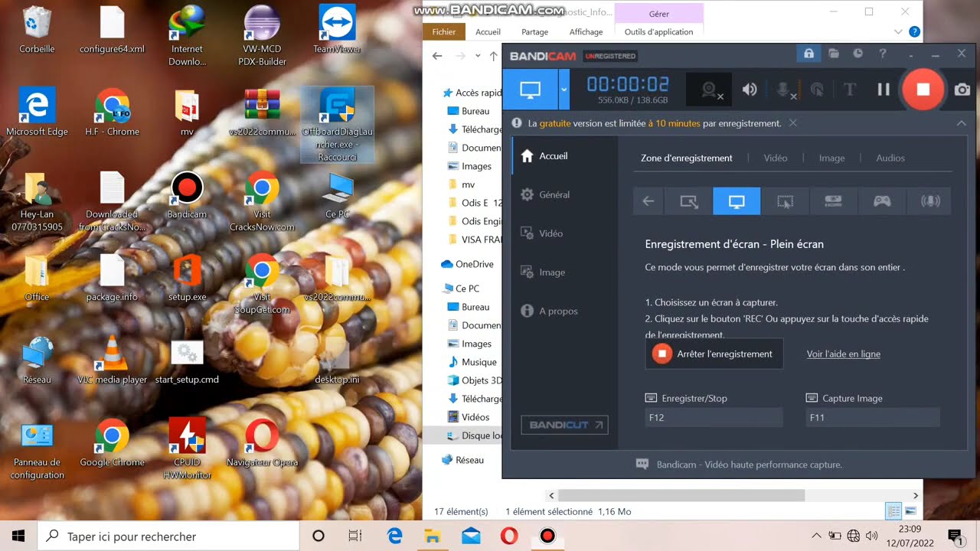Switch Explorer to details view icon
980x551 pixels.
(893, 511)
